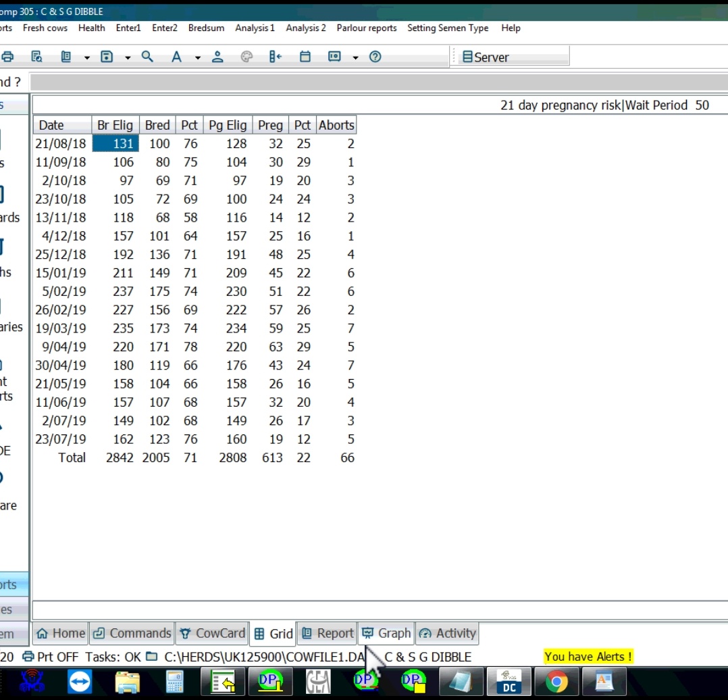This screenshot has height=700, width=728.
Task: Open the Enter2 menu
Action: (x=165, y=28)
